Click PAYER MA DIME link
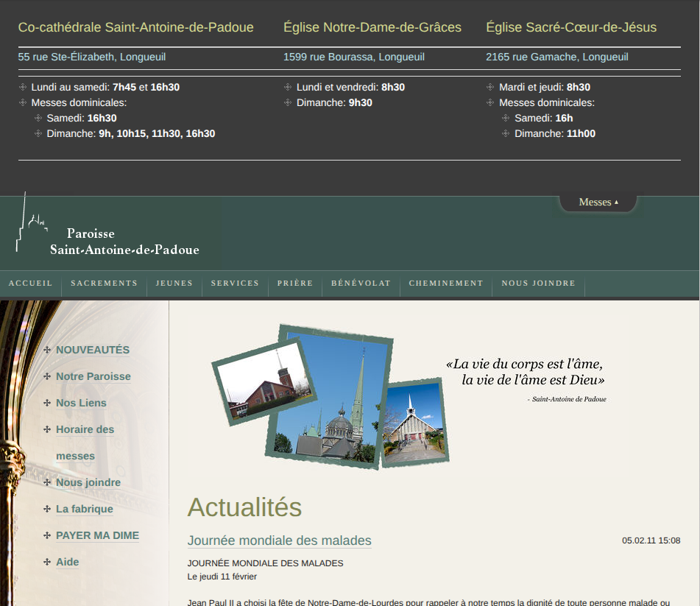The image size is (700, 606). pyautogui.click(x=97, y=536)
